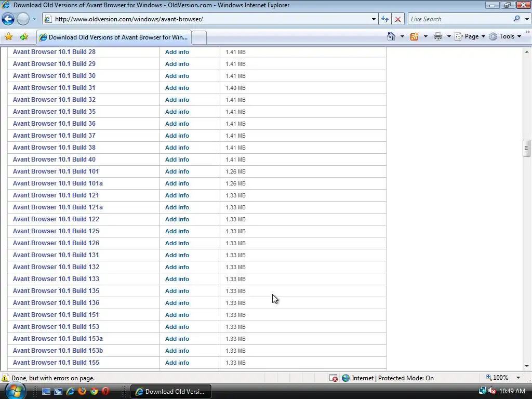Click the vertical scrollbar thumb
532x399 pixels.
point(527,148)
